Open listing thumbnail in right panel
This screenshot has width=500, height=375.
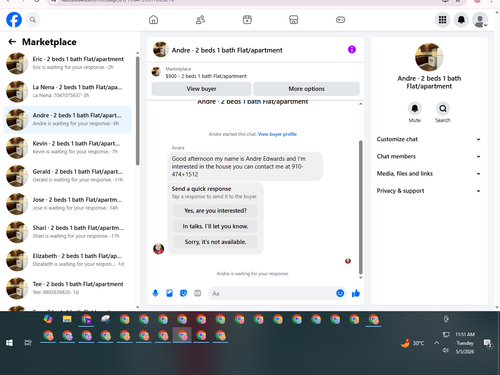pos(429,57)
